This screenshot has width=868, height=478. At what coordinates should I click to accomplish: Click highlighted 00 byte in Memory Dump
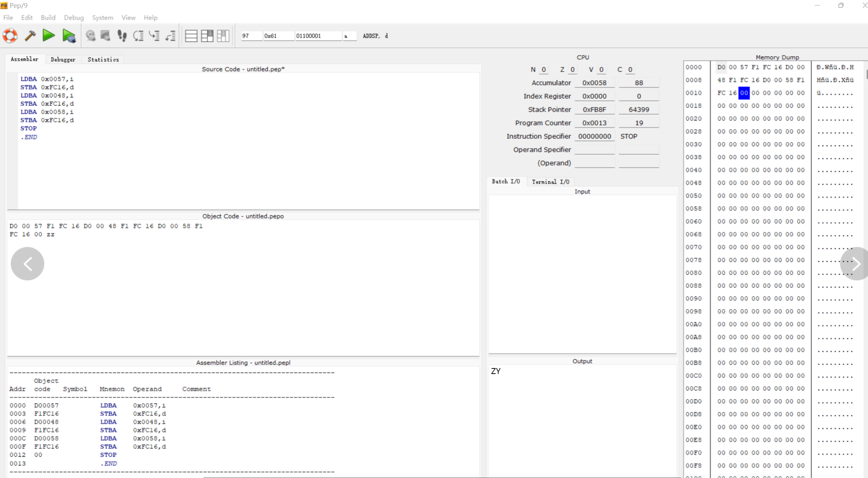pyautogui.click(x=744, y=93)
